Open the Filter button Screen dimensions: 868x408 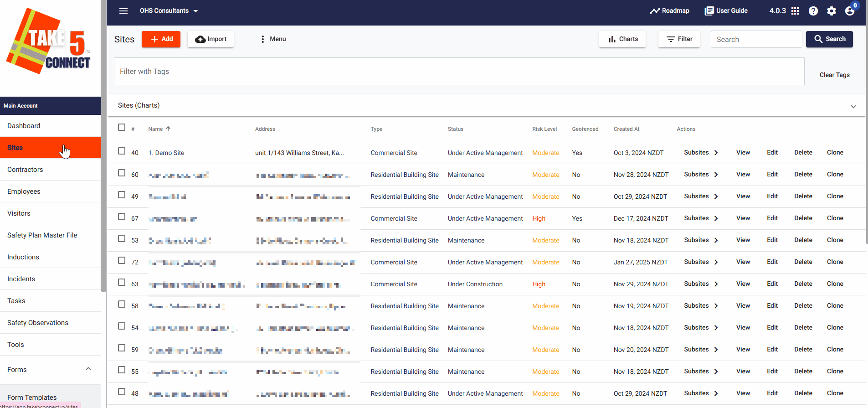click(x=679, y=39)
